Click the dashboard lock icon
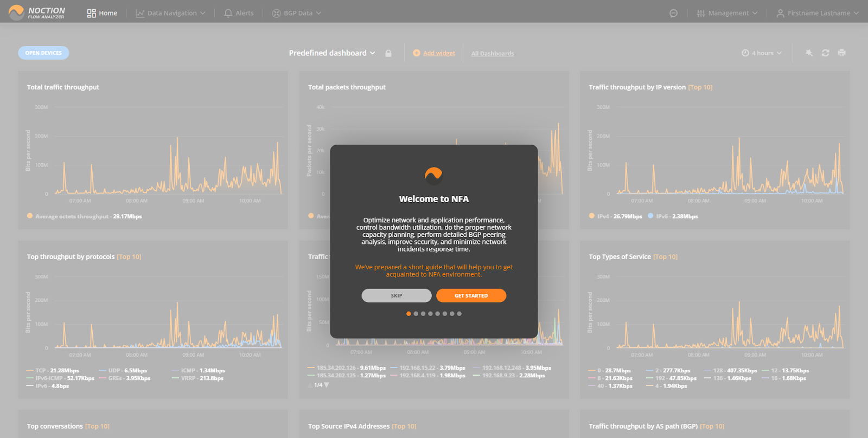The height and width of the screenshot is (438, 868). pos(388,53)
